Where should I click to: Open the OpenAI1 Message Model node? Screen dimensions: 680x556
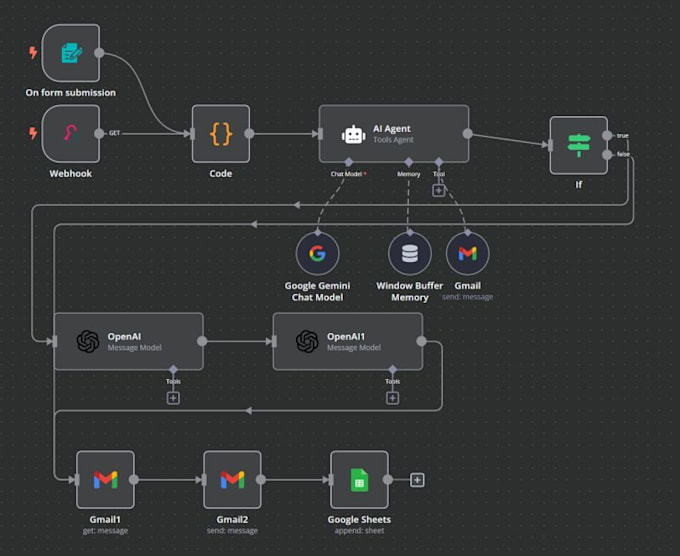point(348,341)
